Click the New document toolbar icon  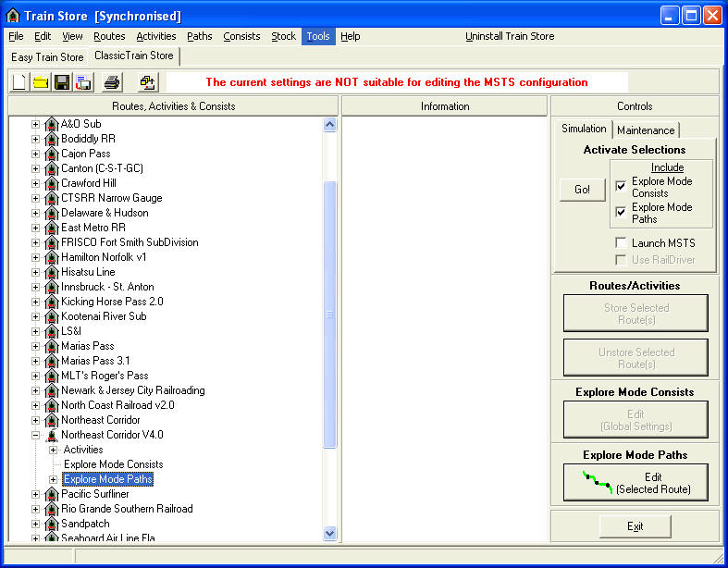click(x=19, y=82)
